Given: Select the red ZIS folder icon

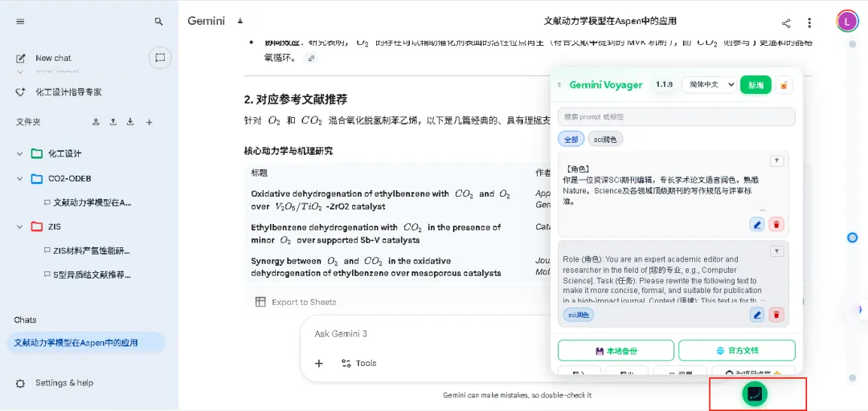Looking at the screenshot, I should point(36,227).
